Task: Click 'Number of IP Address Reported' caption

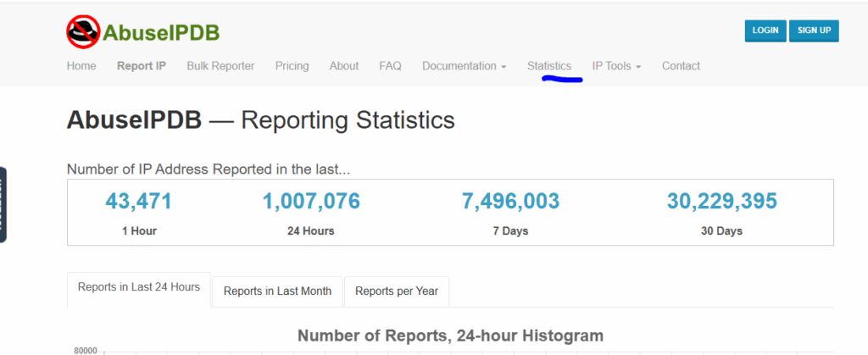Action: coord(209,169)
